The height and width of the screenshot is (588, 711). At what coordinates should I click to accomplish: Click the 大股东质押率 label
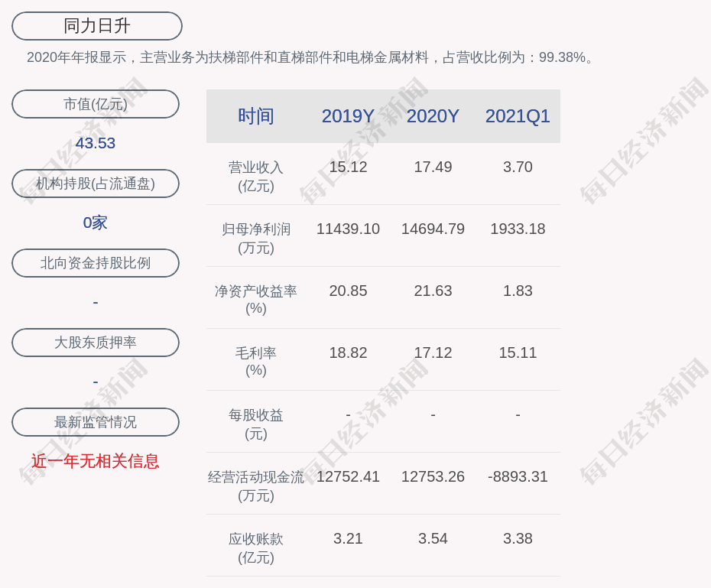96,343
